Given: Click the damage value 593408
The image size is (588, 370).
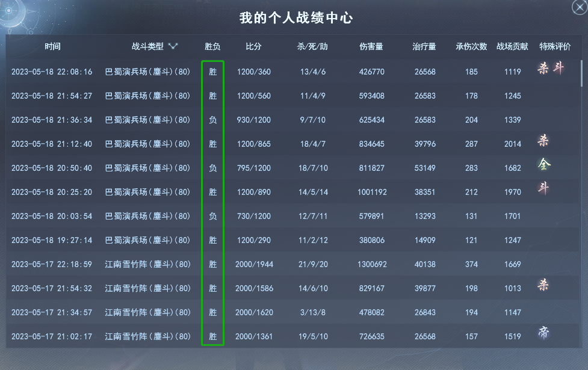Looking at the screenshot, I should (371, 96).
